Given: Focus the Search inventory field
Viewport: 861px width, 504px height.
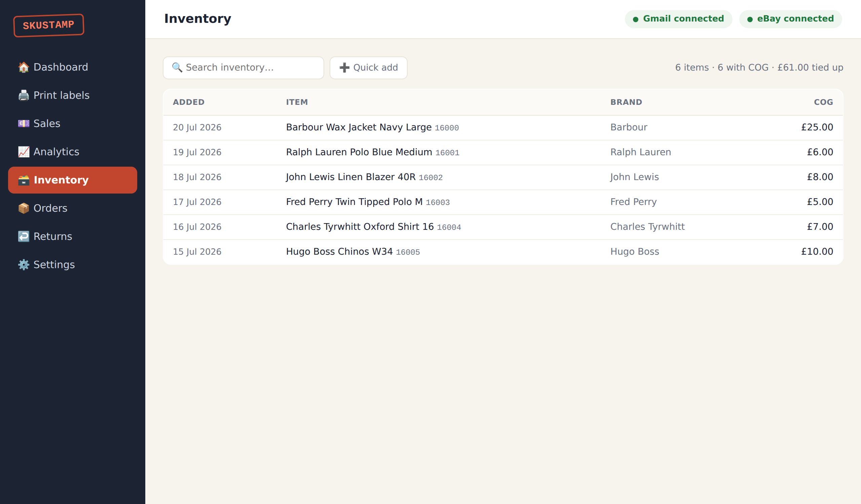Looking at the screenshot, I should 244,68.
